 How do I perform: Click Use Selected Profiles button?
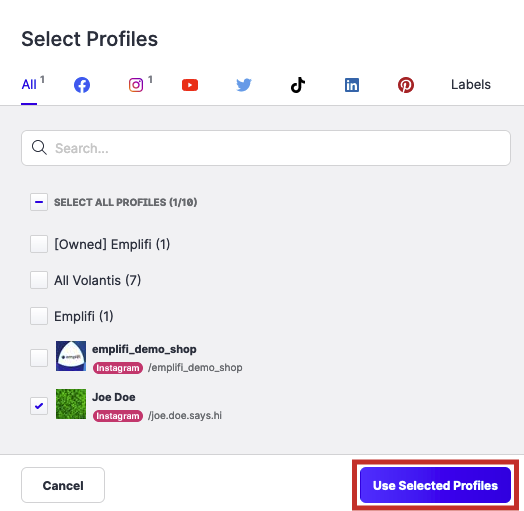[435, 485]
